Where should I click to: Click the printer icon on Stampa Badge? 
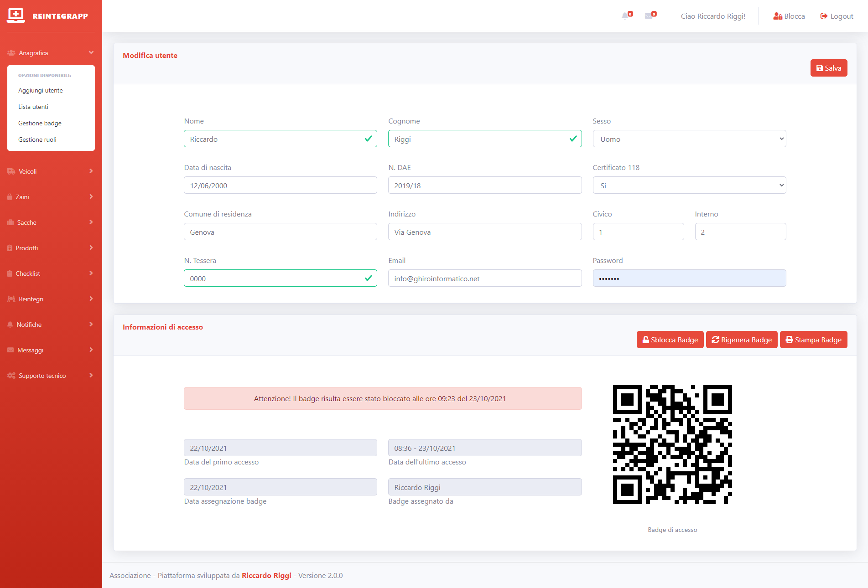point(790,340)
